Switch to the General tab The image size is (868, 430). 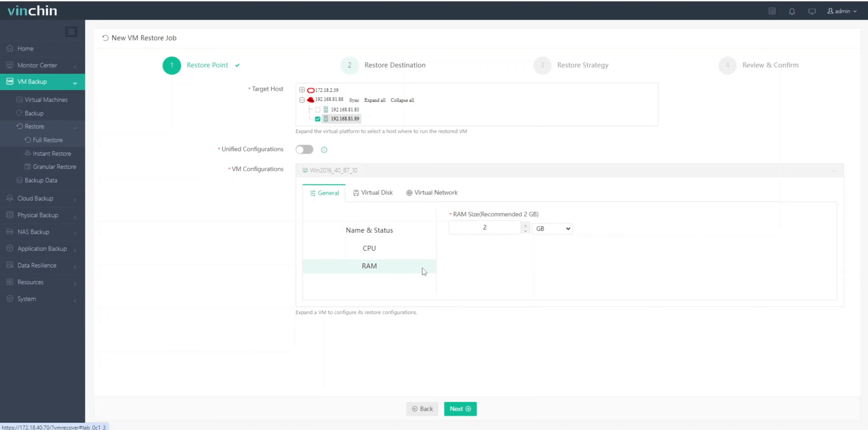(324, 193)
